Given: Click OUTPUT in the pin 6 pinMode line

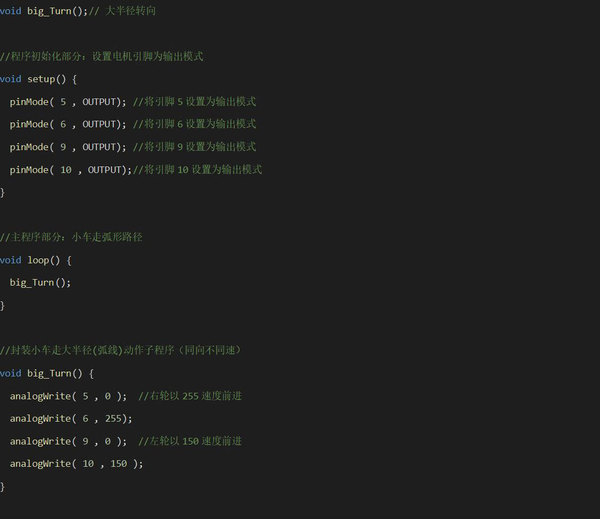Looking at the screenshot, I should point(100,124).
